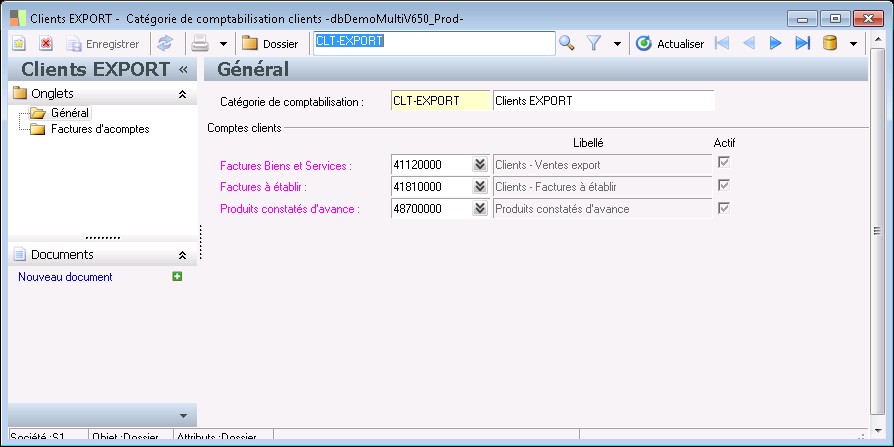Click the yellow database cylinder icon
894x447 pixels.
pyautogui.click(x=830, y=43)
